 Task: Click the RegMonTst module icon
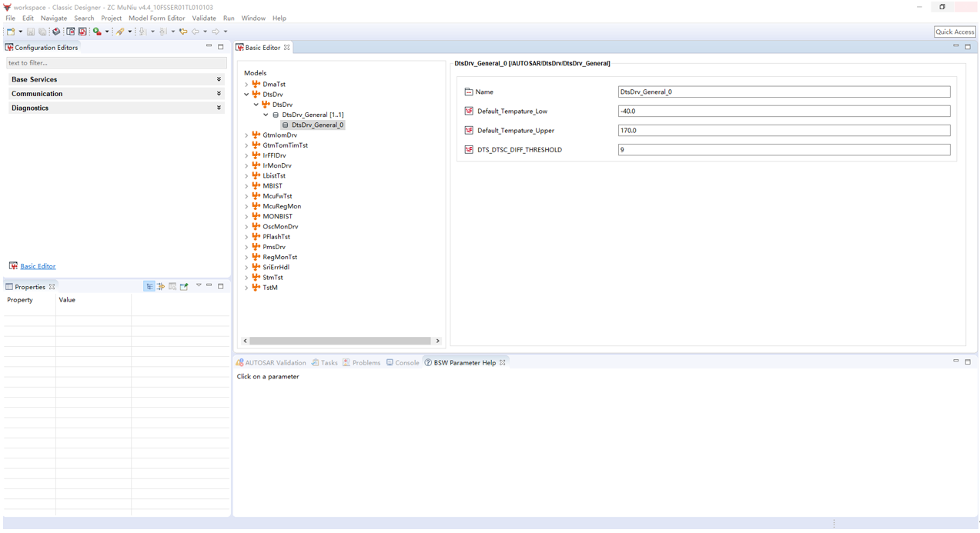click(256, 257)
